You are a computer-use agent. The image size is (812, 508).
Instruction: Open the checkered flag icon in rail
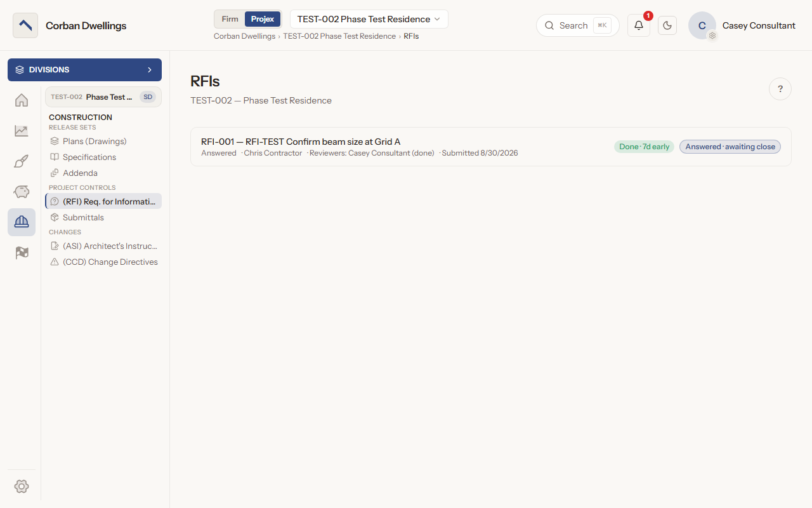[x=22, y=253]
